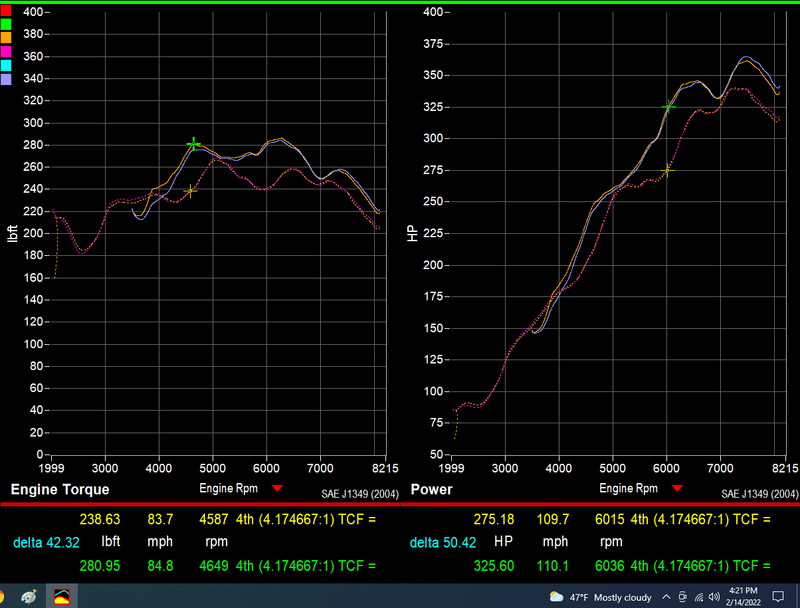This screenshot has width=800, height=608.
Task: Open the notification center icon
Action: (x=777, y=597)
